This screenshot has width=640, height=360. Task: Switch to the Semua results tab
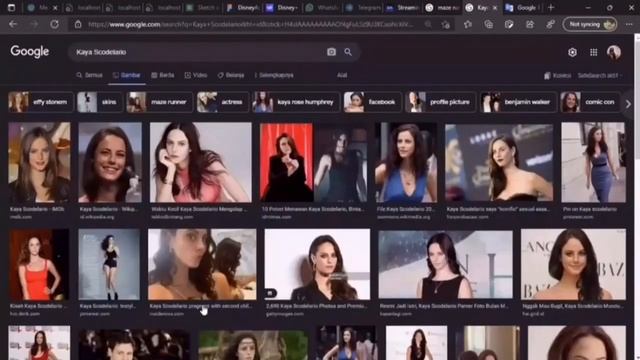tap(89, 75)
